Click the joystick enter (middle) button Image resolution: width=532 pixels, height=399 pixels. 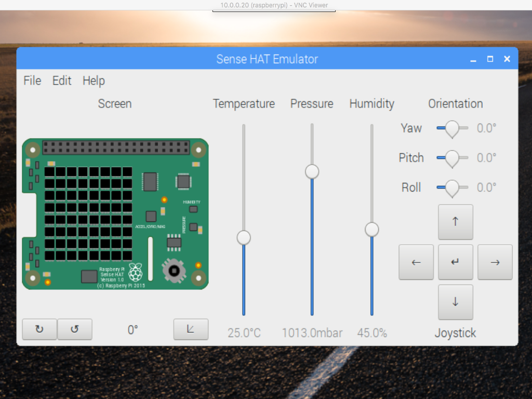click(455, 262)
